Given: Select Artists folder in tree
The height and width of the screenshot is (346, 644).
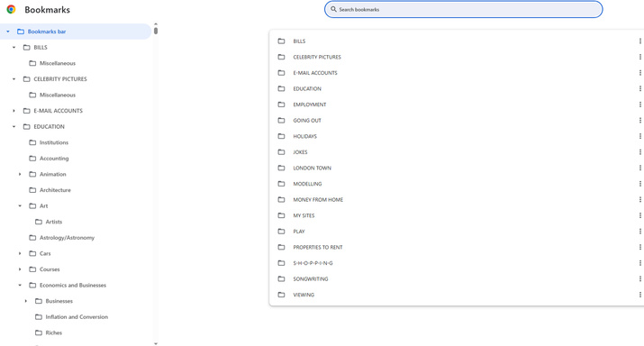Looking at the screenshot, I should pyautogui.click(x=54, y=222).
